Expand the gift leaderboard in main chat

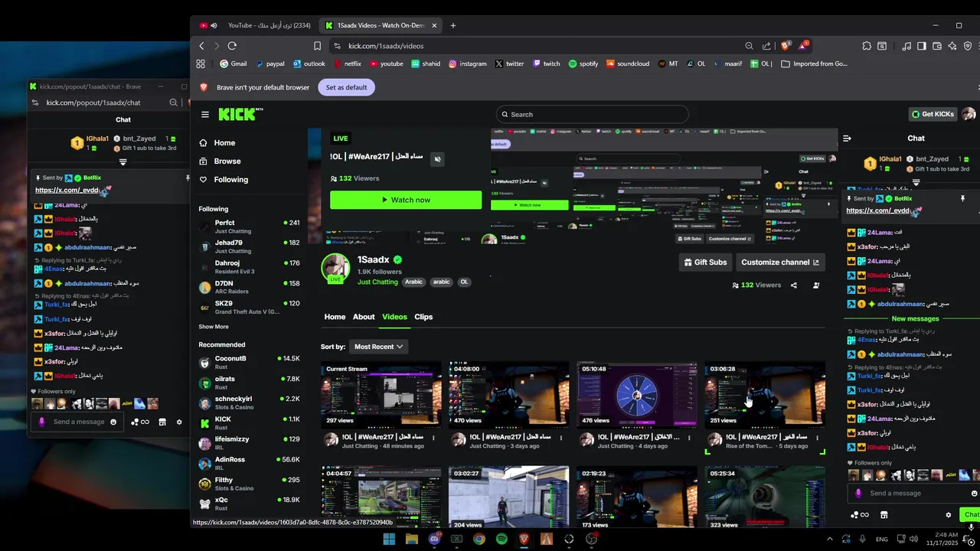pos(916,183)
